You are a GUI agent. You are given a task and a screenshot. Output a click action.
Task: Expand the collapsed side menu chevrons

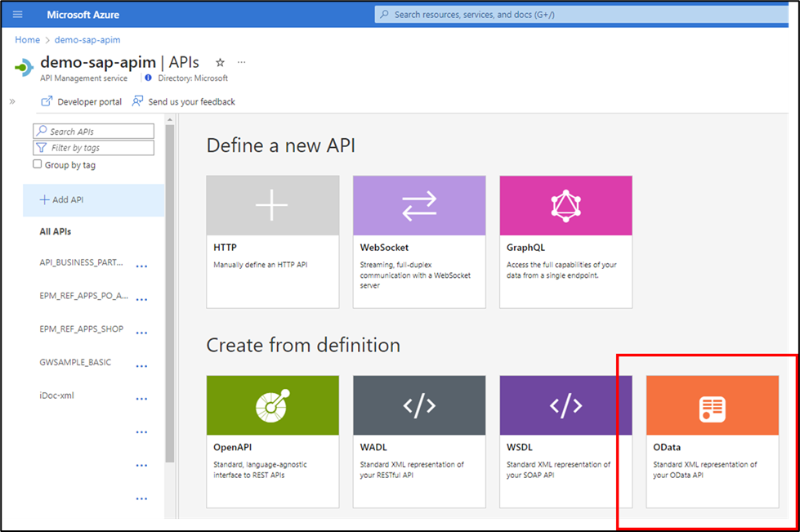(12, 101)
